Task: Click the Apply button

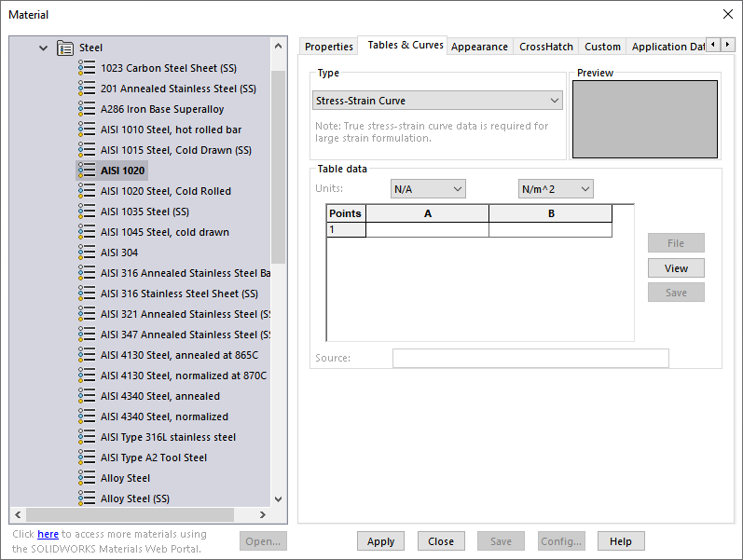Action: 380,541
